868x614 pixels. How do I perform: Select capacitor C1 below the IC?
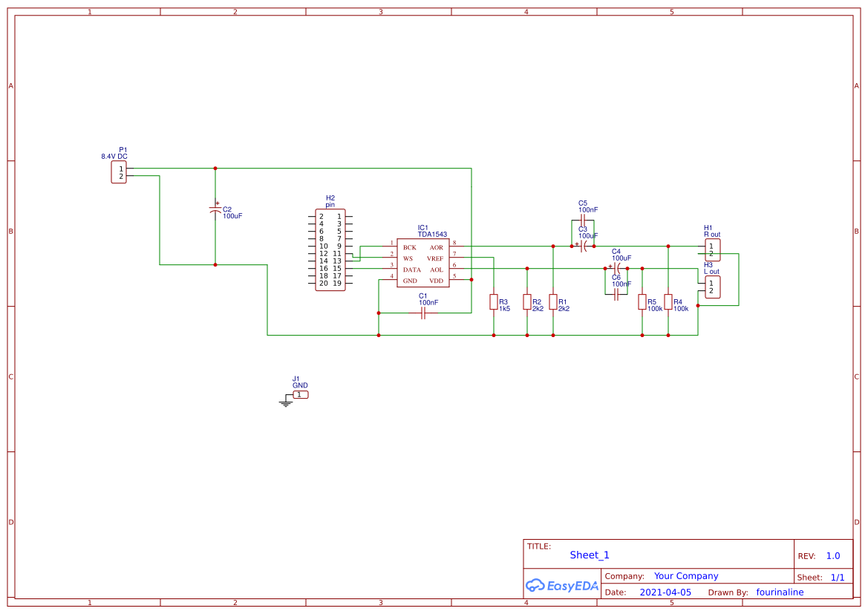click(422, 313)
